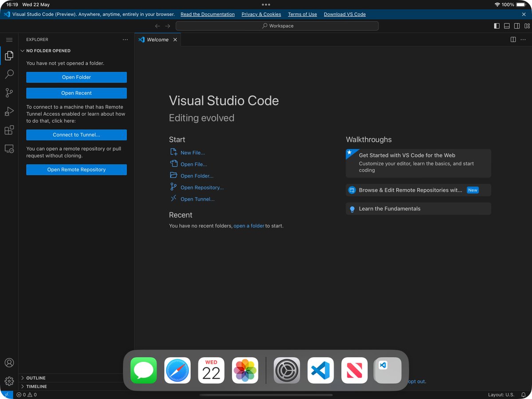This screenshot has height=399, width=532.
Task: Open VS Code app icon in dock
Action: (321, 370)
